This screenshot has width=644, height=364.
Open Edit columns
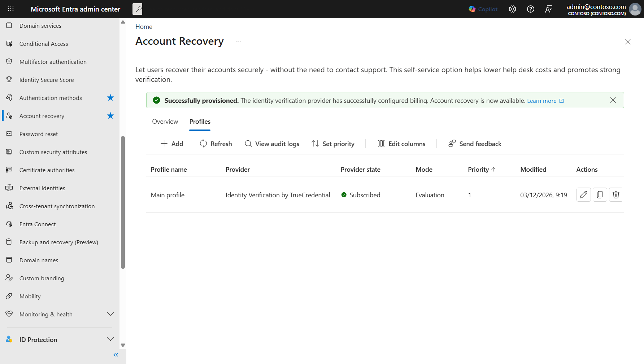coord(401,144)
